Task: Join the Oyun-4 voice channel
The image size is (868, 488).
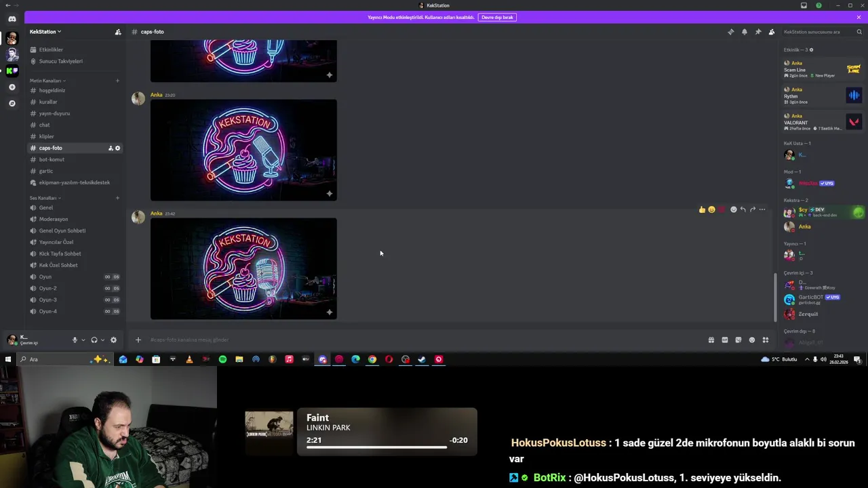Action: pyautogui.click(x=75, y=311)
